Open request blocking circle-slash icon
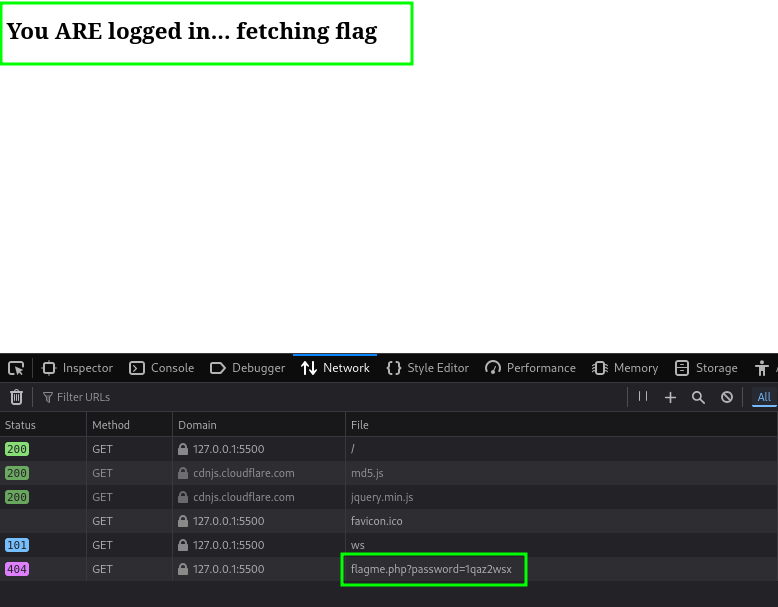The width and height of the screenshot is (778, 607). coord(727,397)
